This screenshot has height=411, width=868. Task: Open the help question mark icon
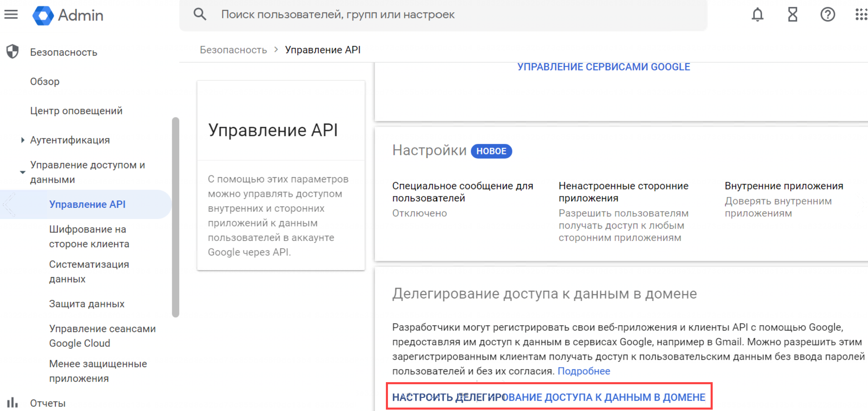827,14
